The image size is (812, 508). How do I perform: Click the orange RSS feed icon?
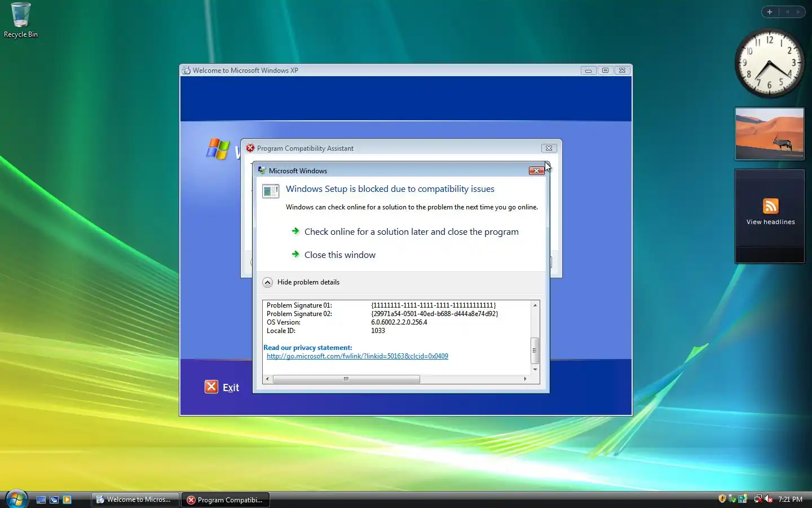click(x=770, y=205)
